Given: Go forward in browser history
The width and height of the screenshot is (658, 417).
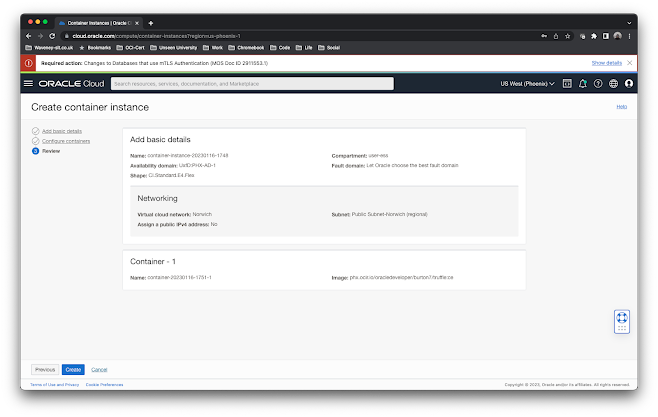Looking at the screenshot, I should coord(40,36).
